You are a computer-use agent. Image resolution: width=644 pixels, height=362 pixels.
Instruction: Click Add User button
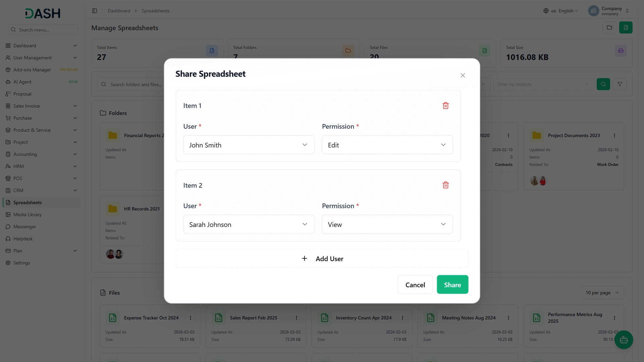point(322,258)
